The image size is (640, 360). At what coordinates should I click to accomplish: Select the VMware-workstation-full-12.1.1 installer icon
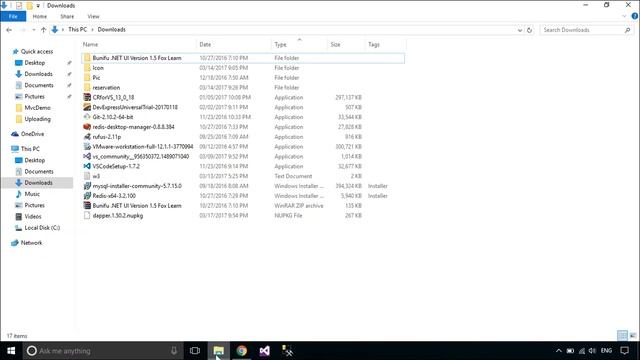pos(87,147)
